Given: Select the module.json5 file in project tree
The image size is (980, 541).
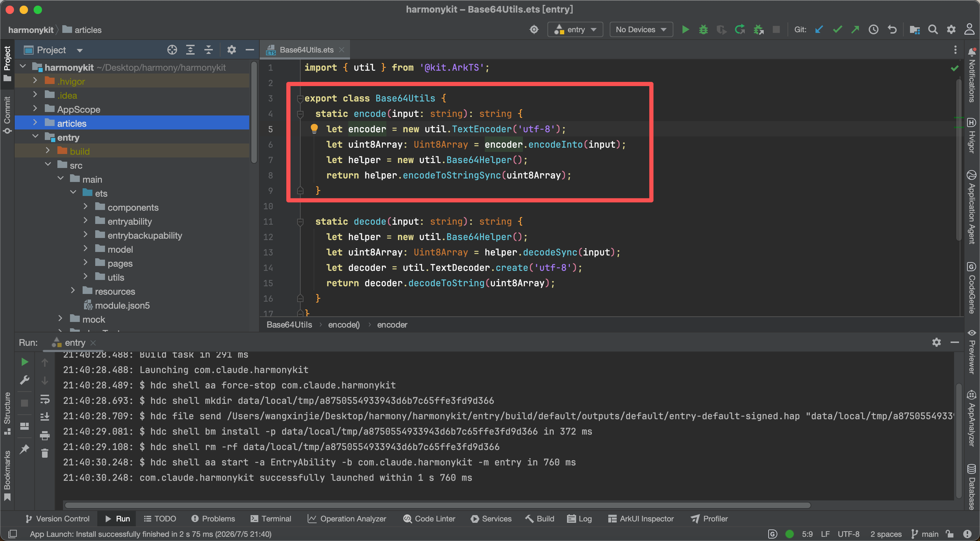Looking at the screenshot, I should coord(122,305).
